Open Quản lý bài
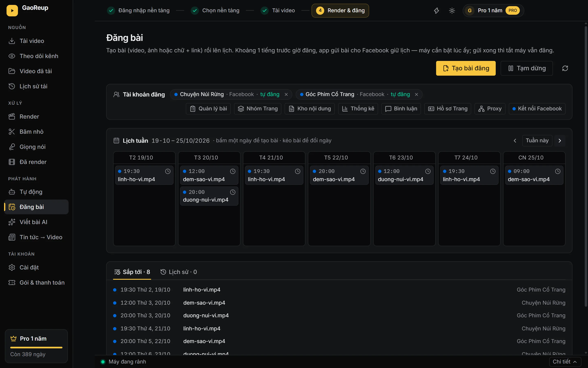This screenshot has height=368, width=588. 208,109
